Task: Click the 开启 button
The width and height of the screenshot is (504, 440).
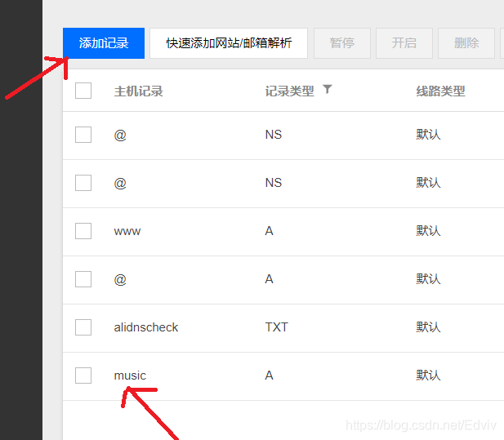Action: point(404,43)
